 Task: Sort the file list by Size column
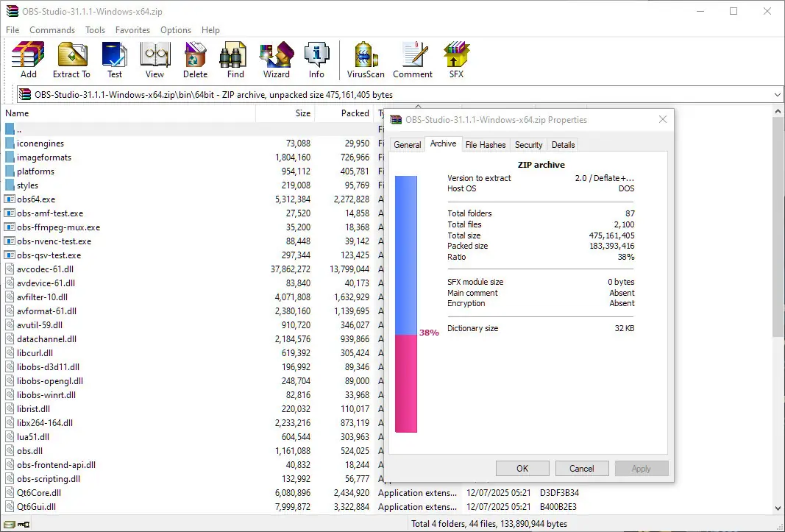285,113
